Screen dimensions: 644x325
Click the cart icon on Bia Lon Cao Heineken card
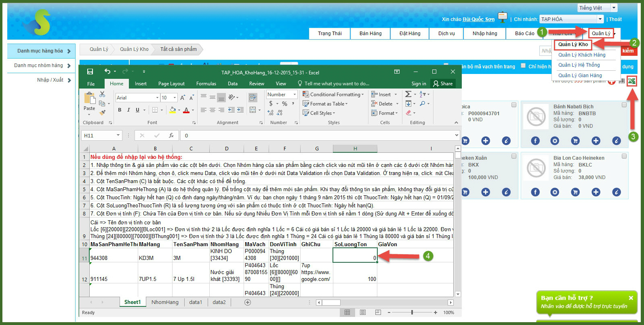pos(575,192)
